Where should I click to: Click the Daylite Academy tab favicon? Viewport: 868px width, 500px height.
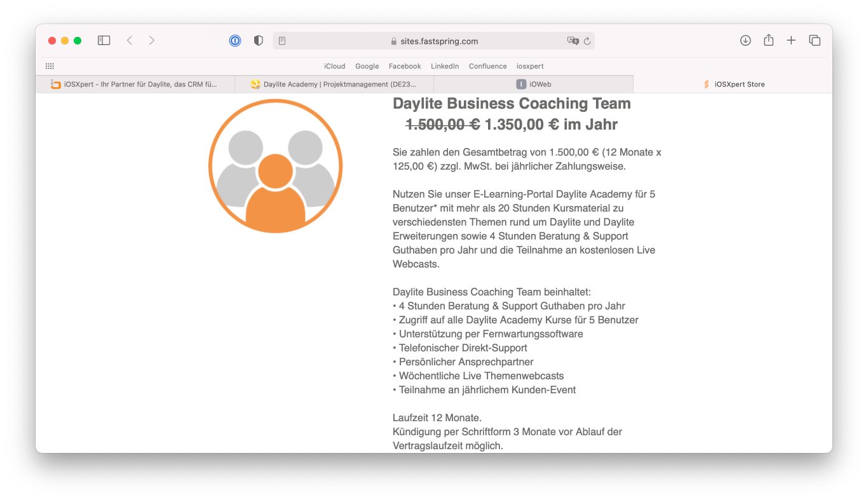point(255,84)
